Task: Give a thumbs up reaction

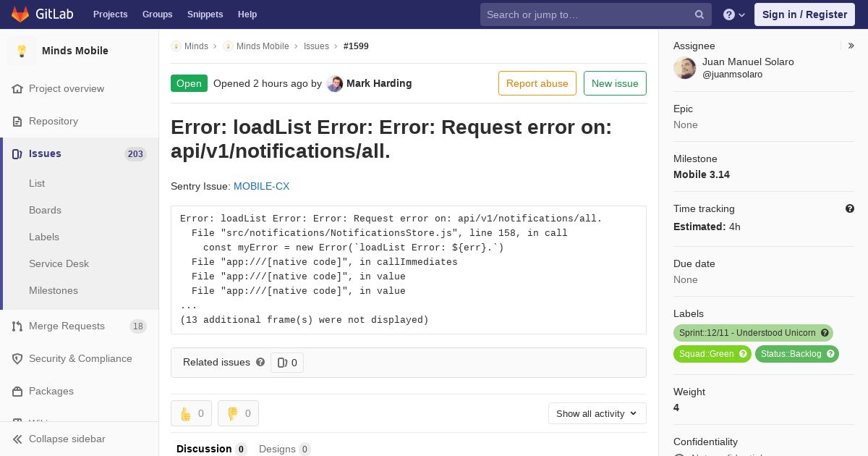Action: click(192, 413)
